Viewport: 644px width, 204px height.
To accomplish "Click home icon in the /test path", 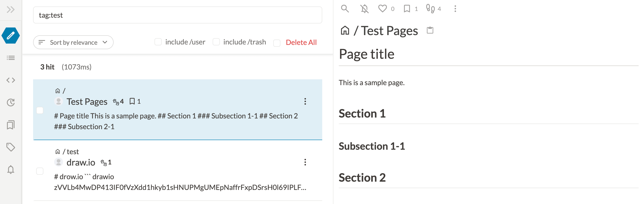I will click(57, 151).
